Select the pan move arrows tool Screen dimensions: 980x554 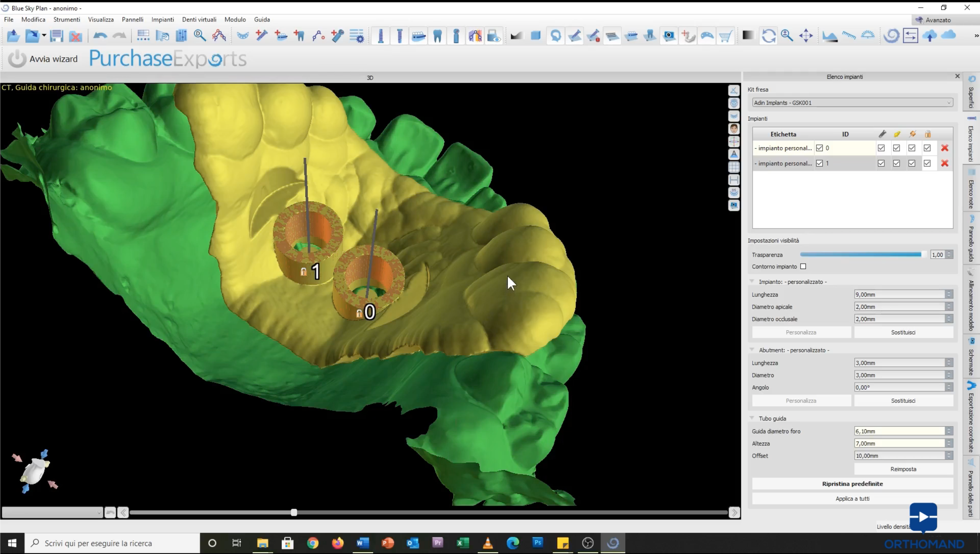(806, 36)
